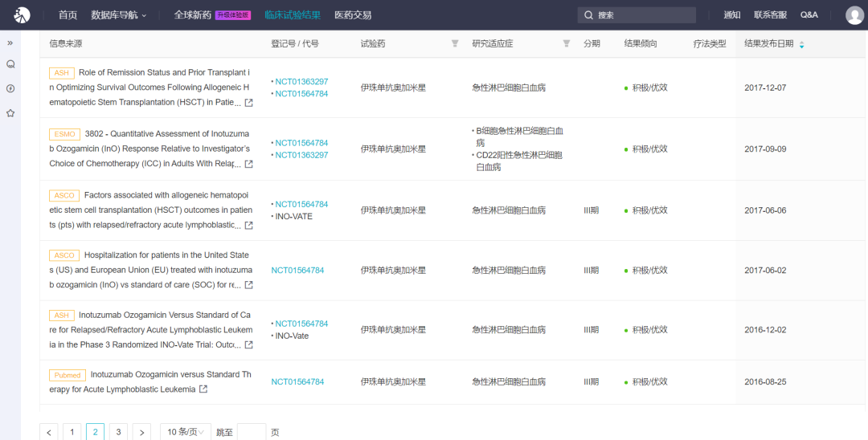This screenshot has height=440, width=868.
Task: Click ASCO tag in Hospitalization row
Action: pos(64,255)
